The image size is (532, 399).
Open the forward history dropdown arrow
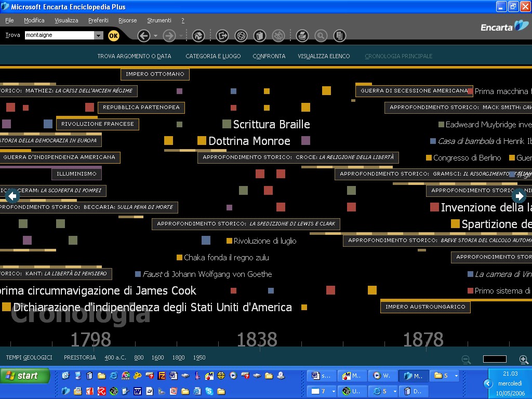pyautogui.click(x=181, y=36)
